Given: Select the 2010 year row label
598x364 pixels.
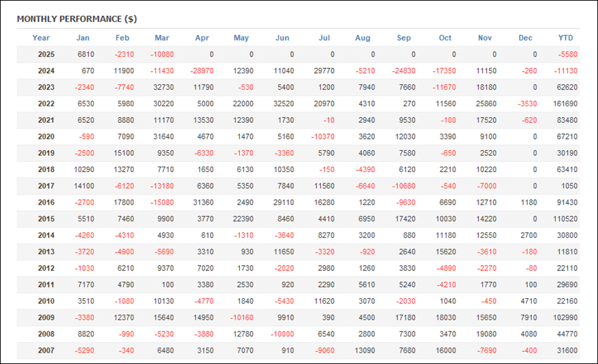Looking at the screenshot, I should [x=46, y=301].
